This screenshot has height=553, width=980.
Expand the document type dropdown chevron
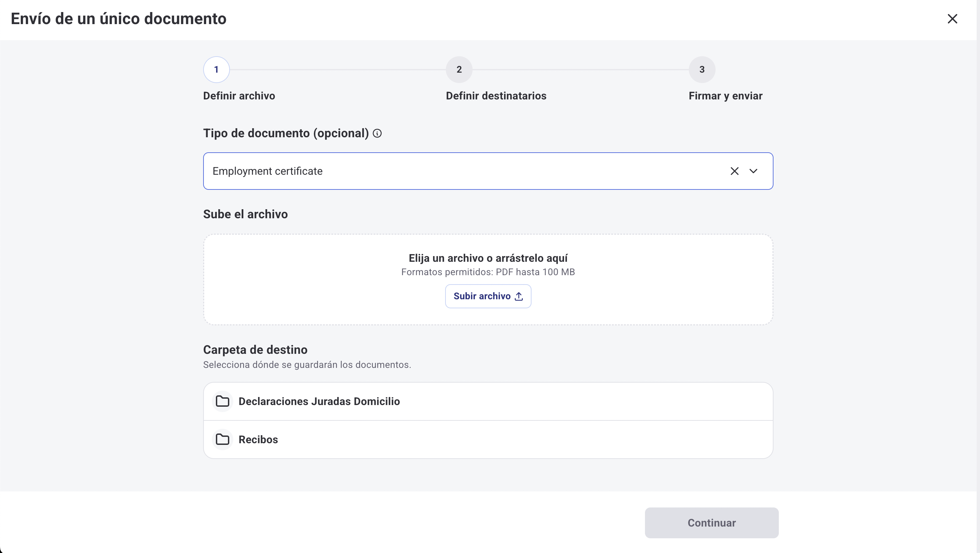coord(753,171)
